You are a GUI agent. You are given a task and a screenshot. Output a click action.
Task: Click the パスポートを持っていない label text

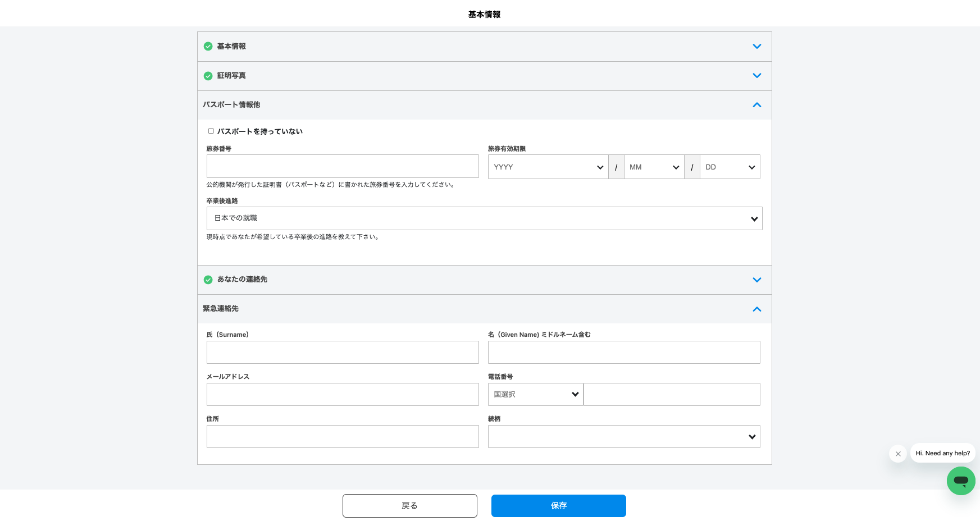coord(260,131)
